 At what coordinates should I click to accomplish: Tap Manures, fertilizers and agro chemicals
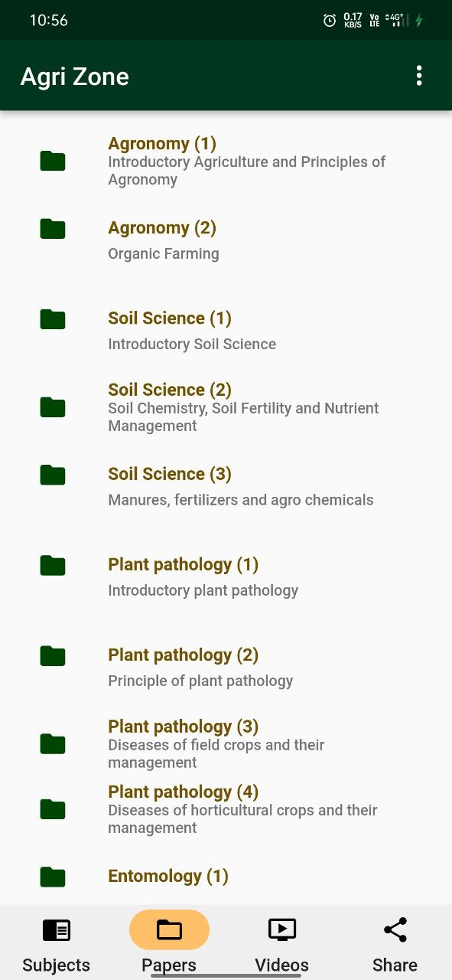click(241, 500)
